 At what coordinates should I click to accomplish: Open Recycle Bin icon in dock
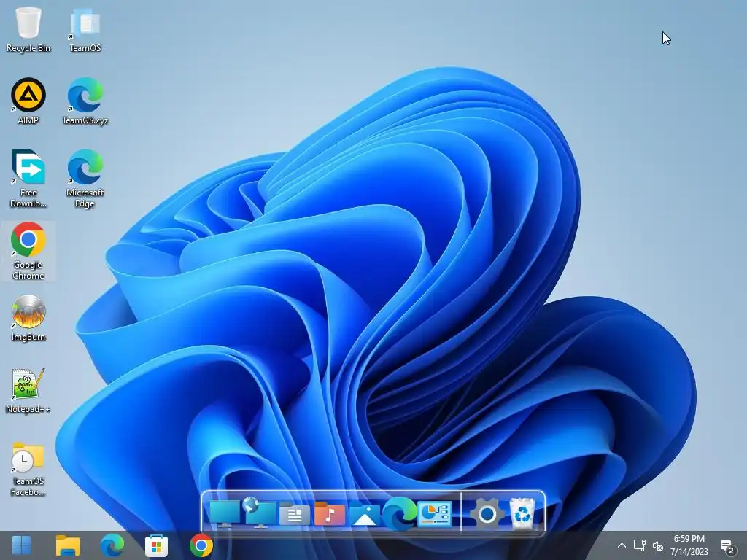(522, 513)
